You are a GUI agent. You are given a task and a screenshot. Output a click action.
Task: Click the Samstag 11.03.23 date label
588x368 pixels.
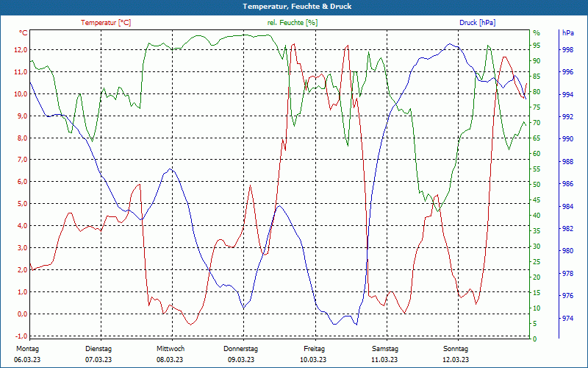point(384,354)
